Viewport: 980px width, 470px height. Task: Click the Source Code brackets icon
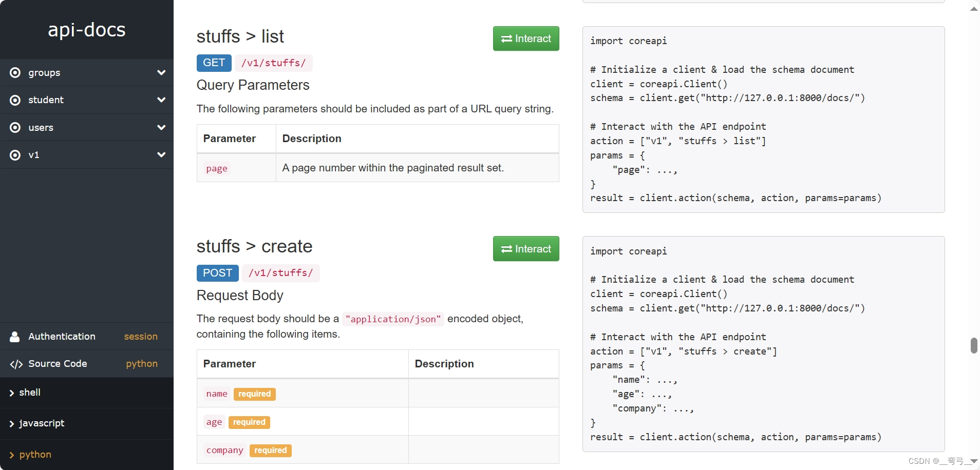16,364
